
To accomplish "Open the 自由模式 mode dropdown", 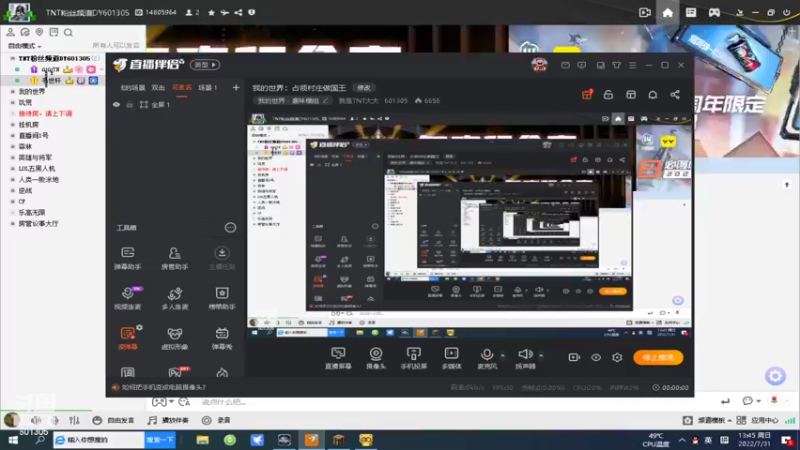I will click(x=24, y=46).
